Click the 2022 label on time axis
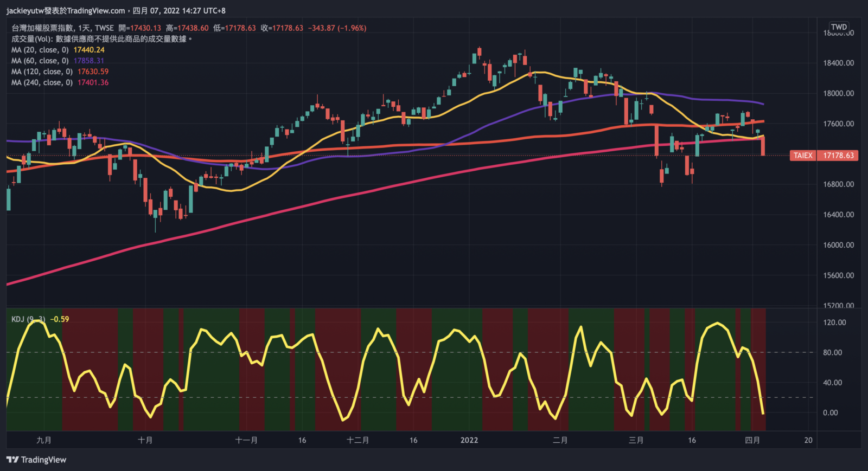Screen dimensions: 868x471 click(x=469, y=440)
